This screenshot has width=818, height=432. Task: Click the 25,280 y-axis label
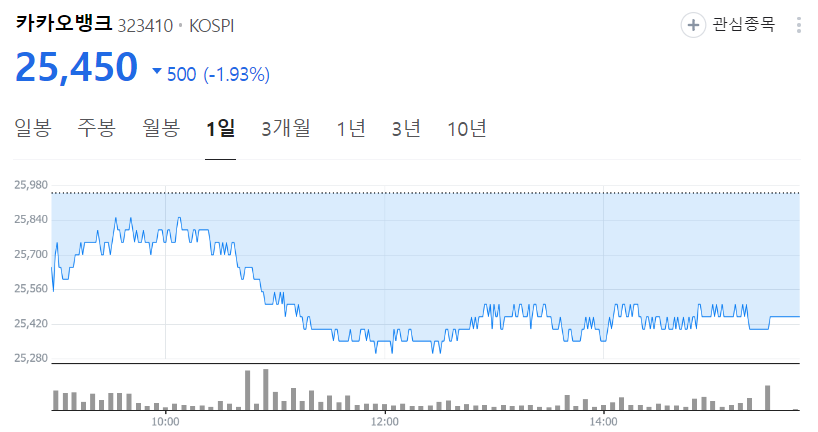click(31, 358)
